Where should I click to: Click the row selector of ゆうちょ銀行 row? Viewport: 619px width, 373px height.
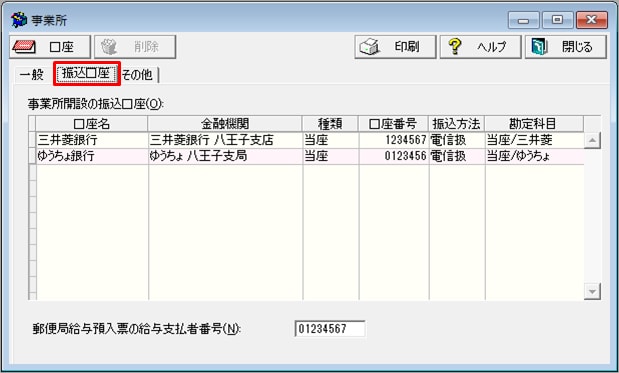click(32, 156)
